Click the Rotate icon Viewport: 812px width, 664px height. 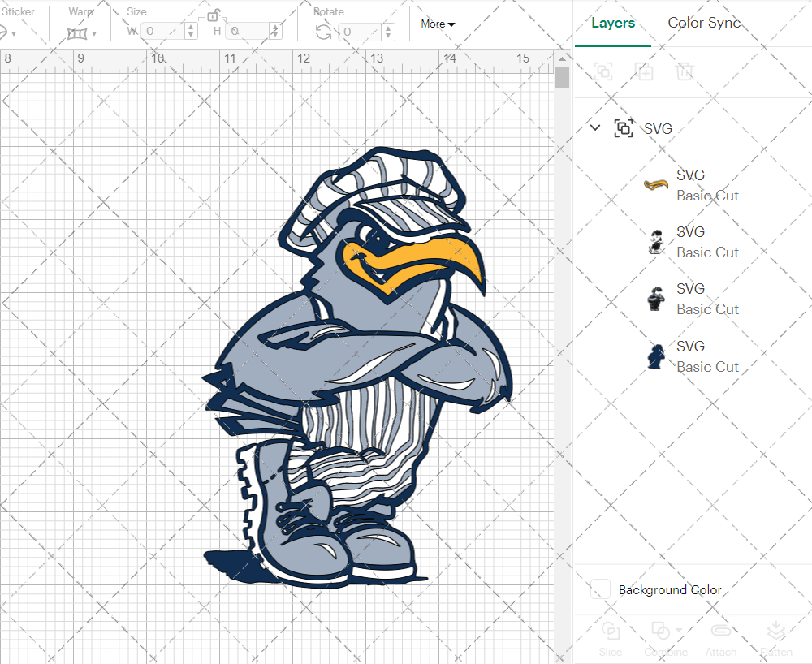point(324,32)
